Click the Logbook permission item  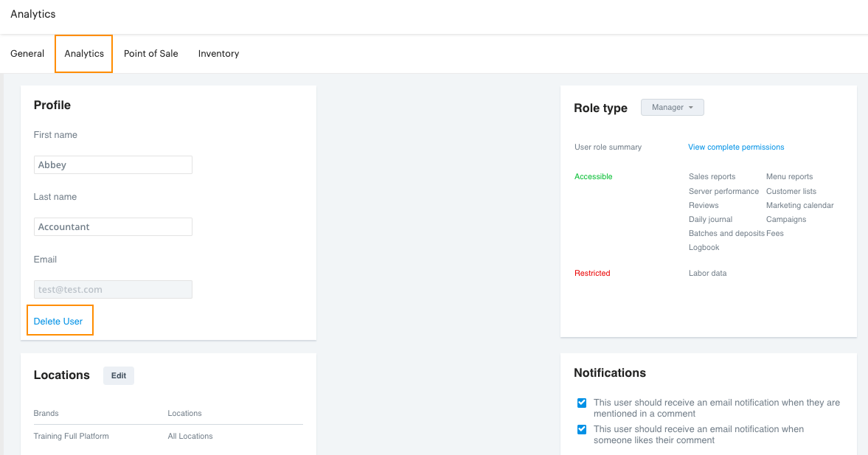point(704,247)
